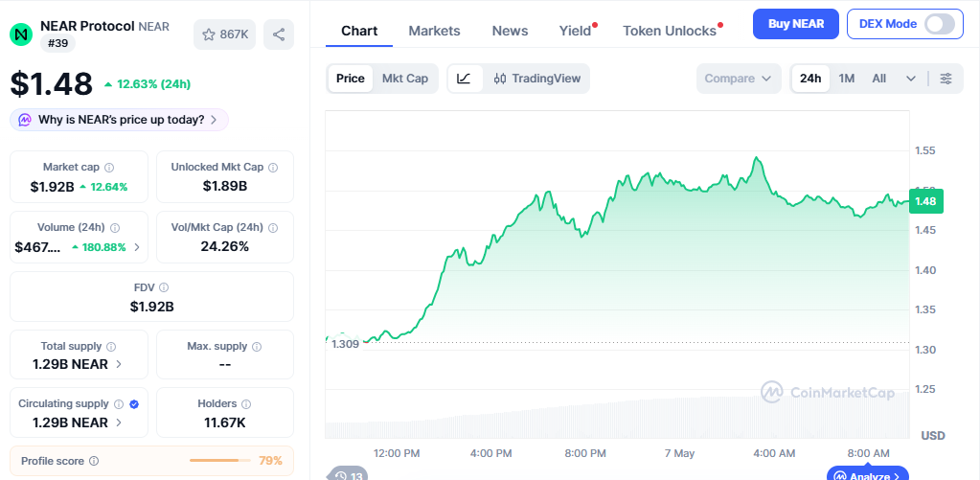The image size is (980, 480).
Task: Select the 1M time range
Action: coord(846,79)
